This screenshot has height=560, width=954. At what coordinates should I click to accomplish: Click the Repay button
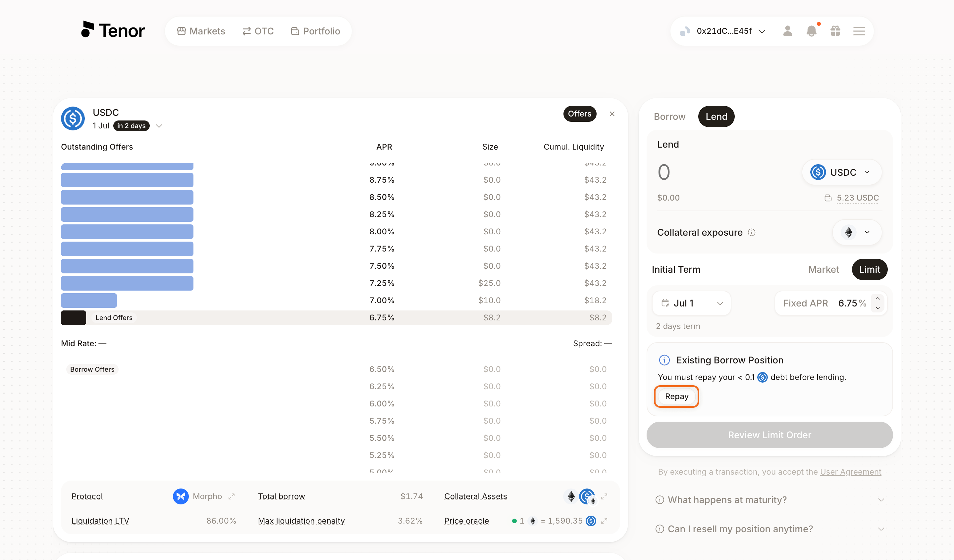click(x=676, y=397)
